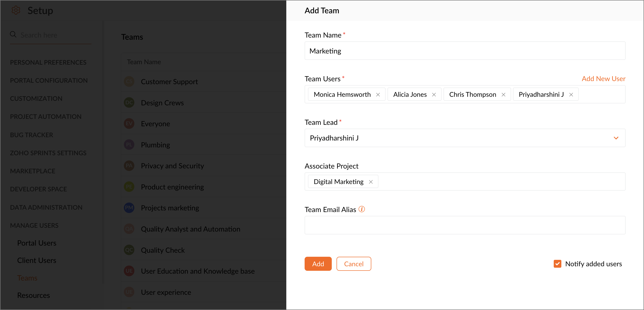Image resolution: width=644 pixels, height=310 pixels.
Task: Click the search magnifier icon
Action: (x=13, y=34)
